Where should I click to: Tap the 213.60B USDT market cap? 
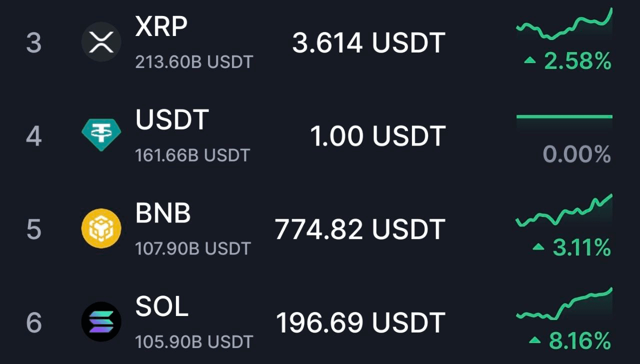click(x=194, y=62)
